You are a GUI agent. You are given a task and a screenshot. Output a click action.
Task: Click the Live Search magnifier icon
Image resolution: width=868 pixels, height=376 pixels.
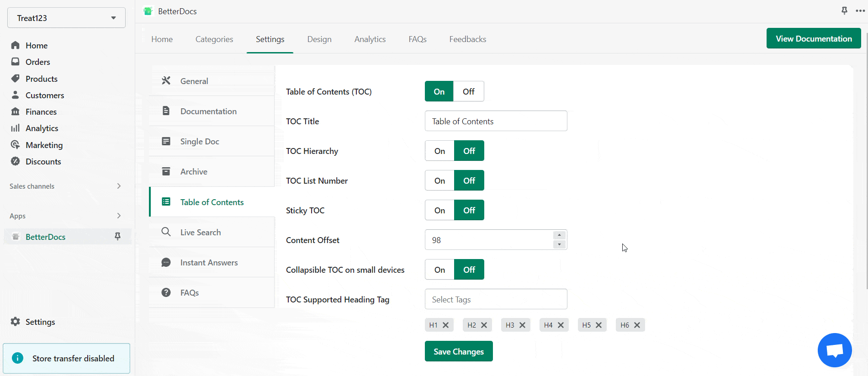tap(166, 232)
